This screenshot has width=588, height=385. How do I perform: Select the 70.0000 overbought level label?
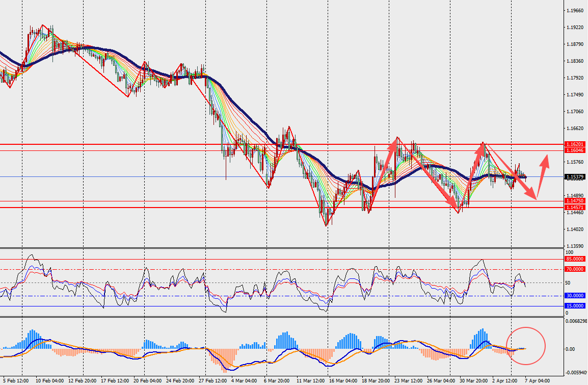[x=575, y=269]
